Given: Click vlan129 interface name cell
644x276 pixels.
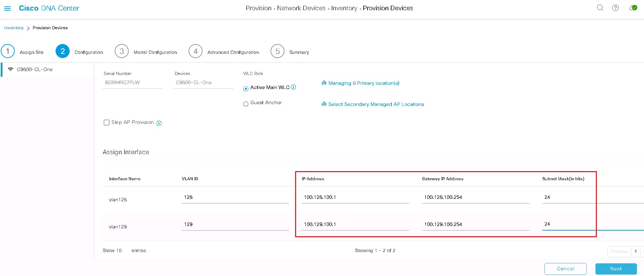Looking at the screenshot, I should pos(118,227).
